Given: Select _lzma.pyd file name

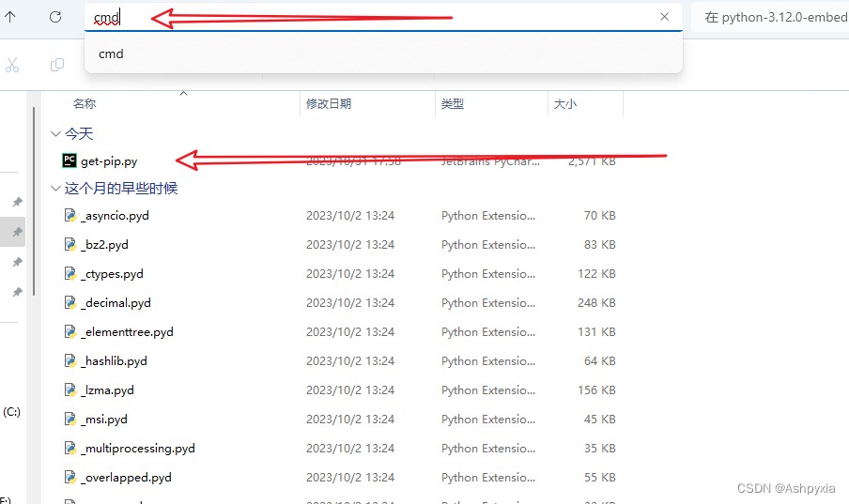Looking at the screenshot, I should point(107,390).
